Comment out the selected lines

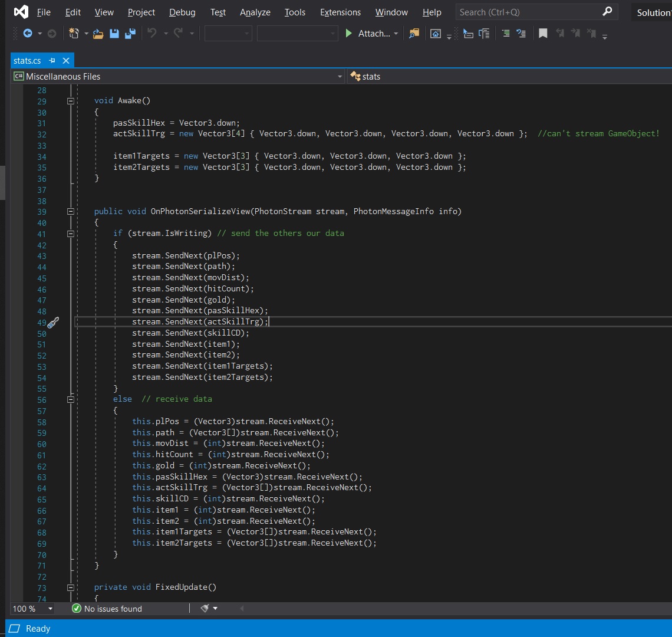(506, 34)
